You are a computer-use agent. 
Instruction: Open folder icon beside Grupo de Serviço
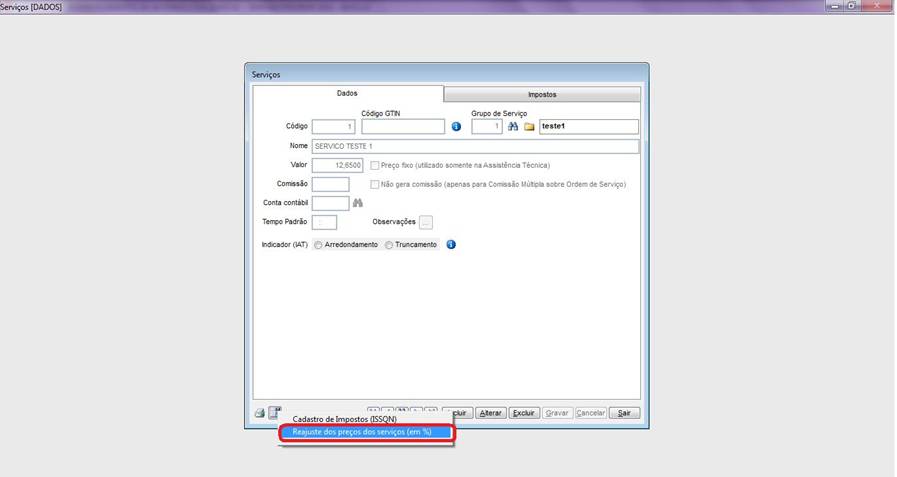[x=529, y=127]
